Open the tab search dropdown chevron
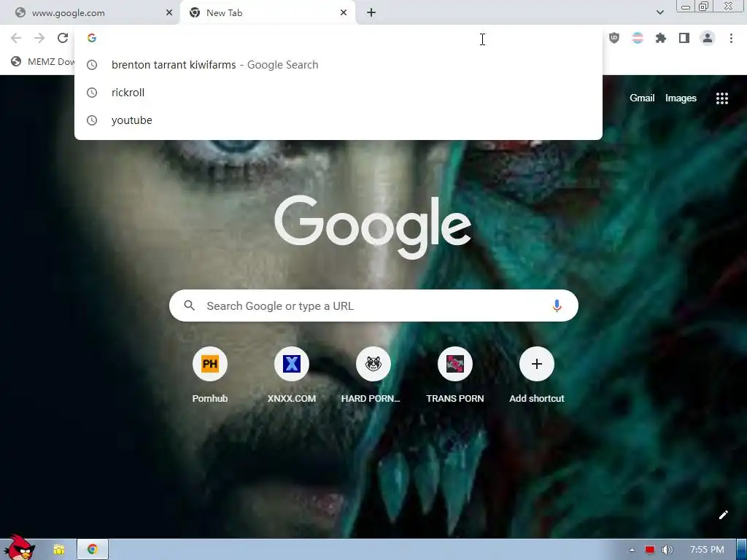This screenshot has height=560, width=747. coord(659,12)
